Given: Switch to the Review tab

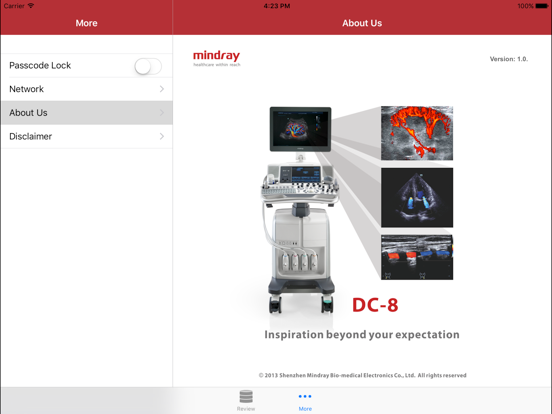Looking at the screenshot, I should 246,401.
